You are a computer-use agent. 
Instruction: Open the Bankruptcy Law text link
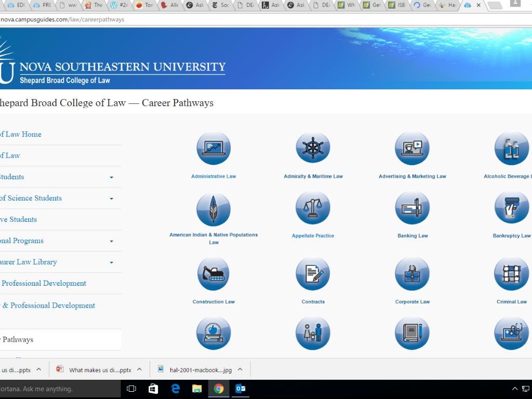pyautogui.click(x=511, y=236)
